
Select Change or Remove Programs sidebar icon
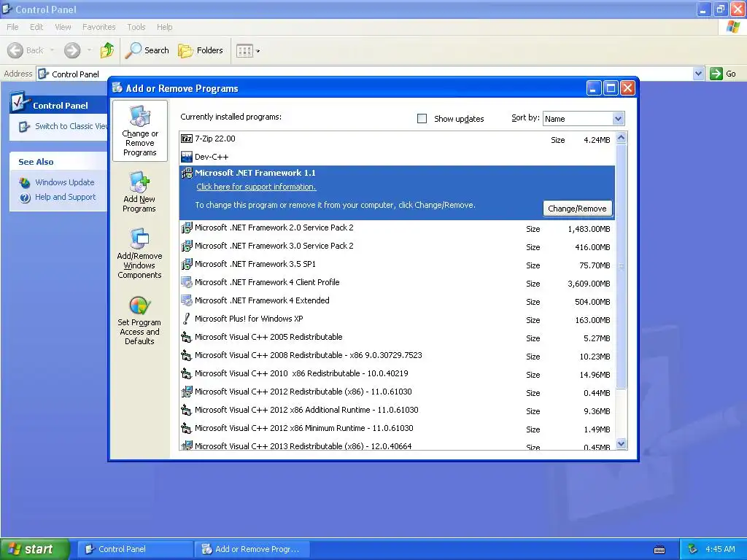(139, 131)
